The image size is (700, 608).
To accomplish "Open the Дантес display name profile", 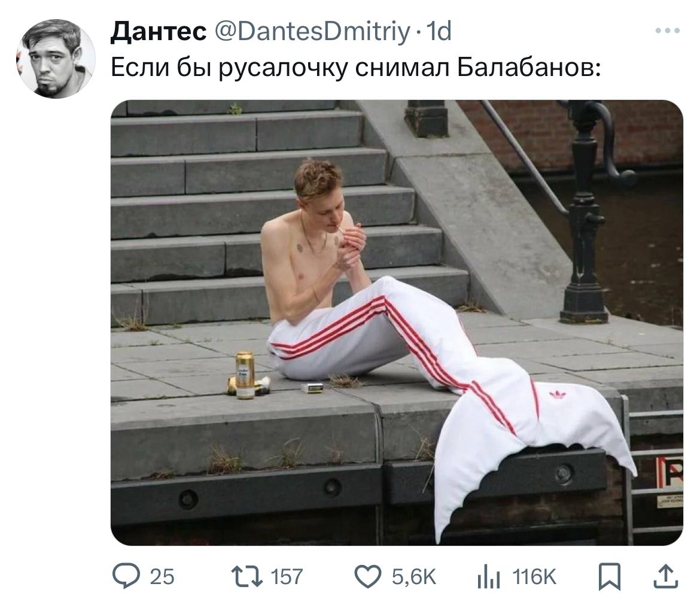I will 159,31.
